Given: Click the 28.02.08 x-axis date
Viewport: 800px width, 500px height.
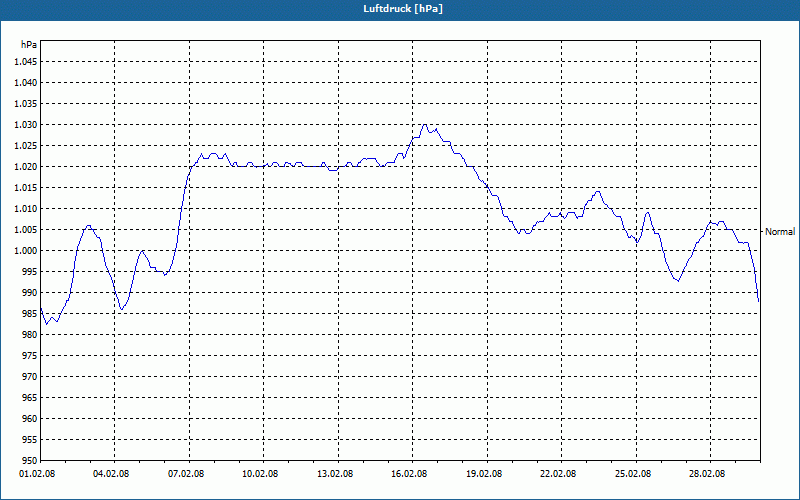Looking at the screenshot, I should [707, 474].
